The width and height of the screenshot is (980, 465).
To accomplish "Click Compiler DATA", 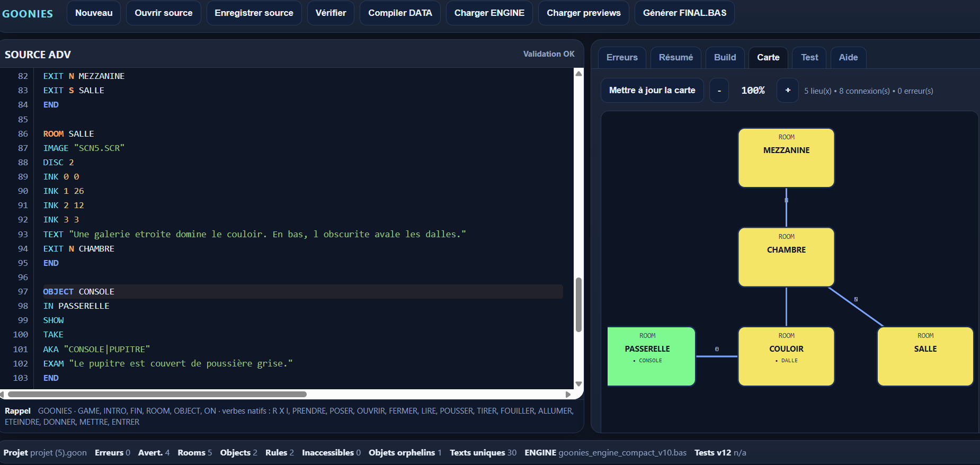I will click(x=400, y=13).
